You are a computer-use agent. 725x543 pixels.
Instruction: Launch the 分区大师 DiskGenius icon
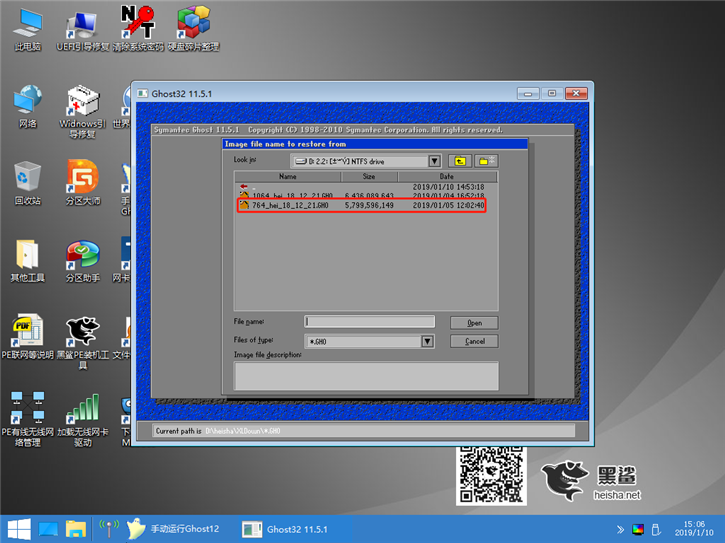pyautogui.click(x=82, y=183)
